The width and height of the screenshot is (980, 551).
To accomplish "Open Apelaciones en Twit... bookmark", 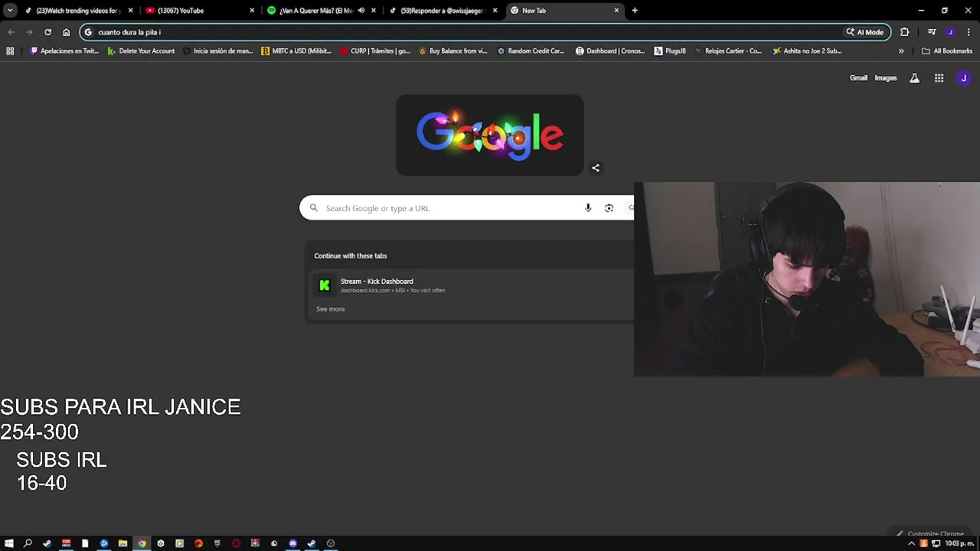I will [x=64, y=51].
